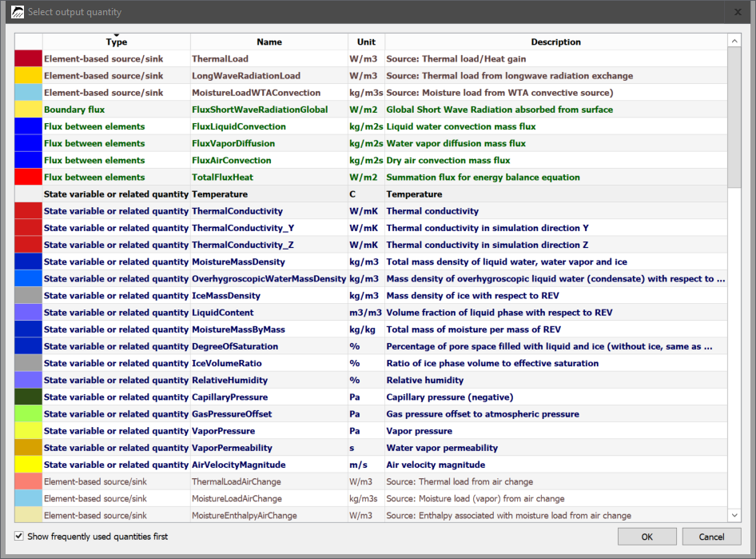Image resolution: width=756 pixels, height=559 pixels.
Task: Confirm selection with the OK button
Action: click(647, 537)
